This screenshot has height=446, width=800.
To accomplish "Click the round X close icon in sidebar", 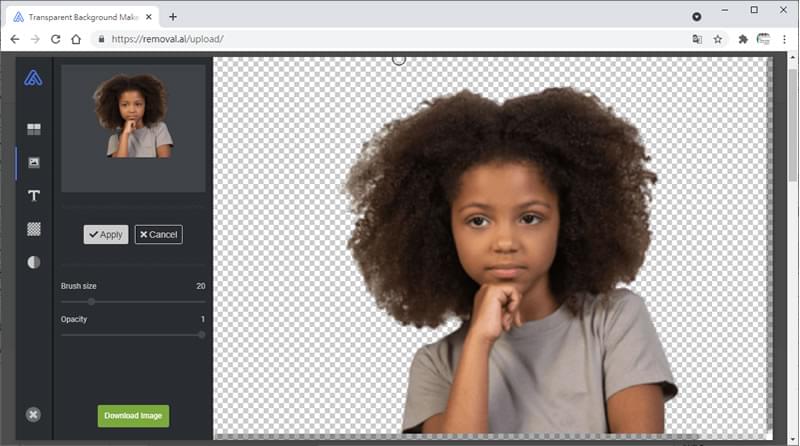I will 33,414.
